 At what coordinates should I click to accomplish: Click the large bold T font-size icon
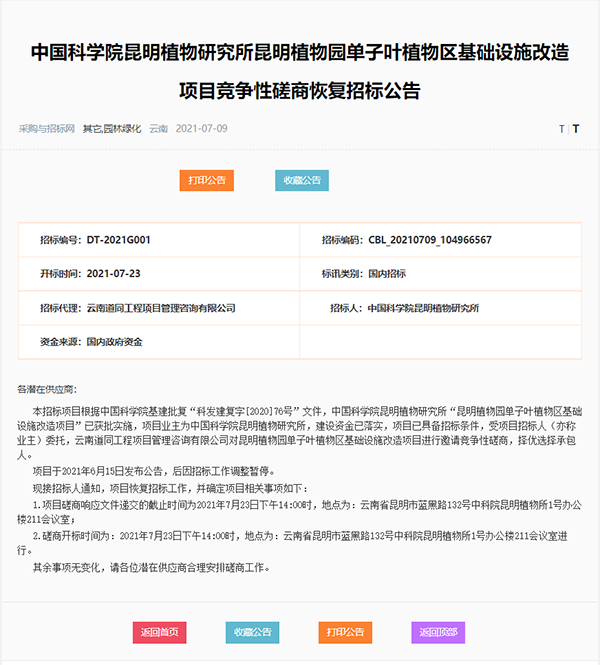[x=576, y=129]
